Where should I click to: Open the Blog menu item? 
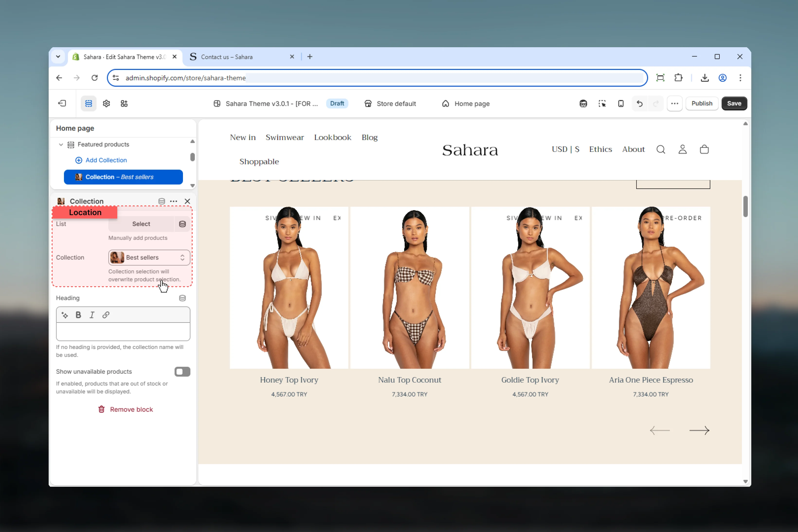(x=369, y=138)
